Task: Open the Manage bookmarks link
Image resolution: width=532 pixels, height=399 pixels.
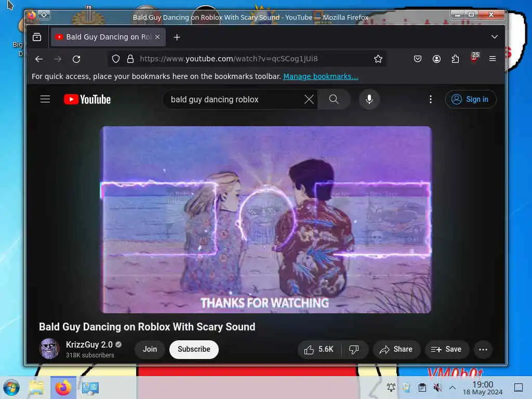Action: tap(321, 76)
